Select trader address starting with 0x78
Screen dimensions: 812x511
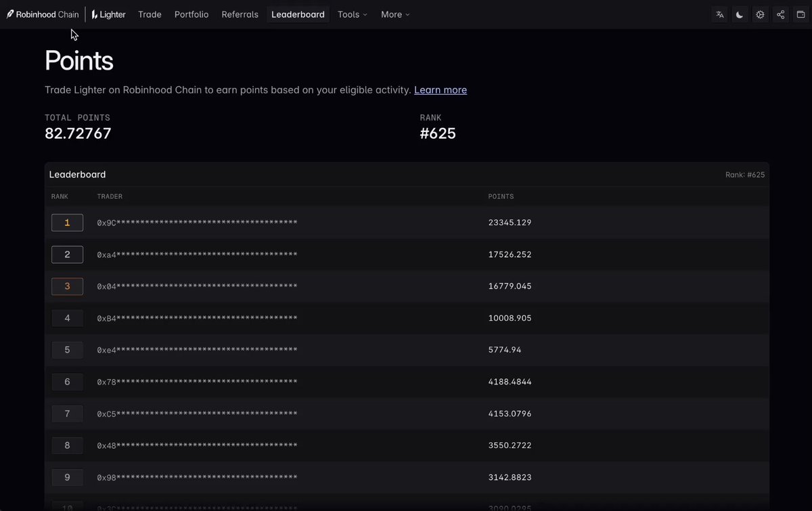click(x=198, y=382)
